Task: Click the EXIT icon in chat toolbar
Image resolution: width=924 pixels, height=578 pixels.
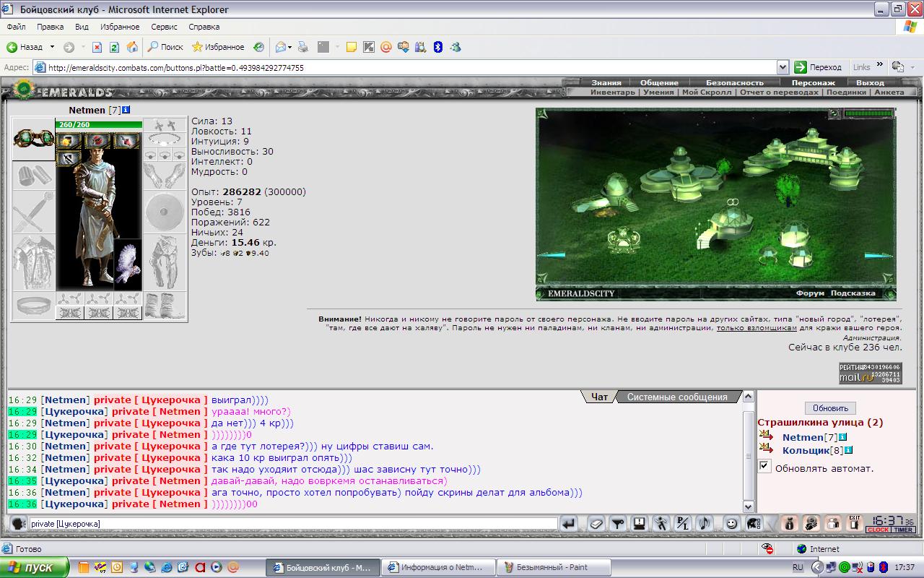Action: pos(855,524)
